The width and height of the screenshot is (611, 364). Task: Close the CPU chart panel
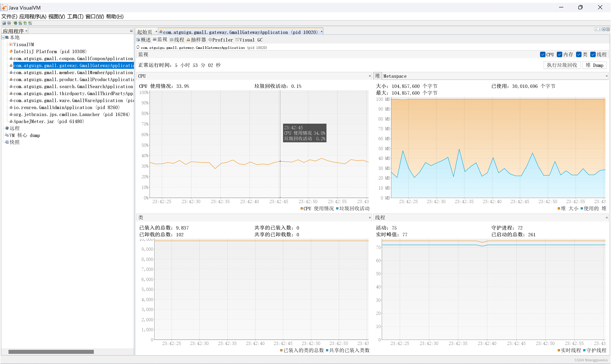(370, 76)
